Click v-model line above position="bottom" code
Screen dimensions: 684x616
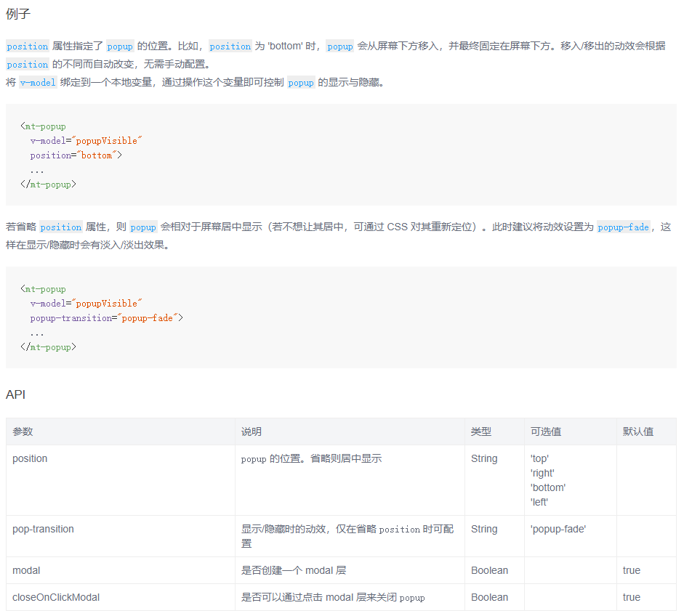point(86,140)
